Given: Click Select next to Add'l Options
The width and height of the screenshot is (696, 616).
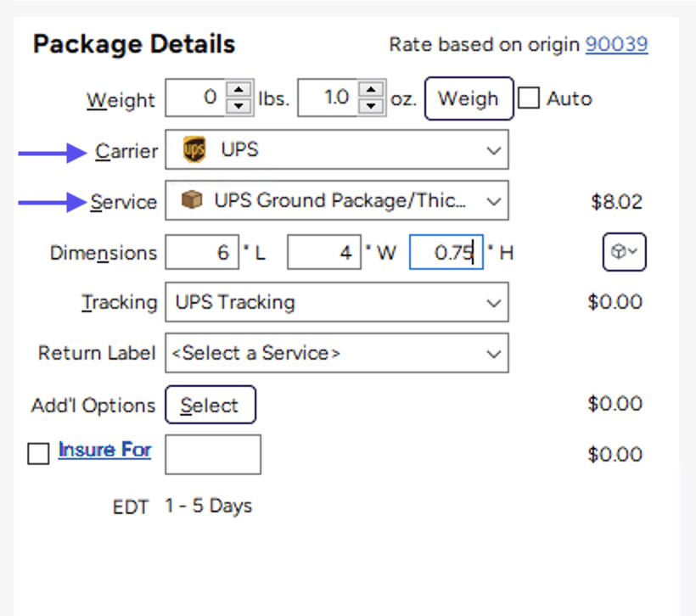Looking at the screenshot, I should pyautogui.click(x=210, y=405).
